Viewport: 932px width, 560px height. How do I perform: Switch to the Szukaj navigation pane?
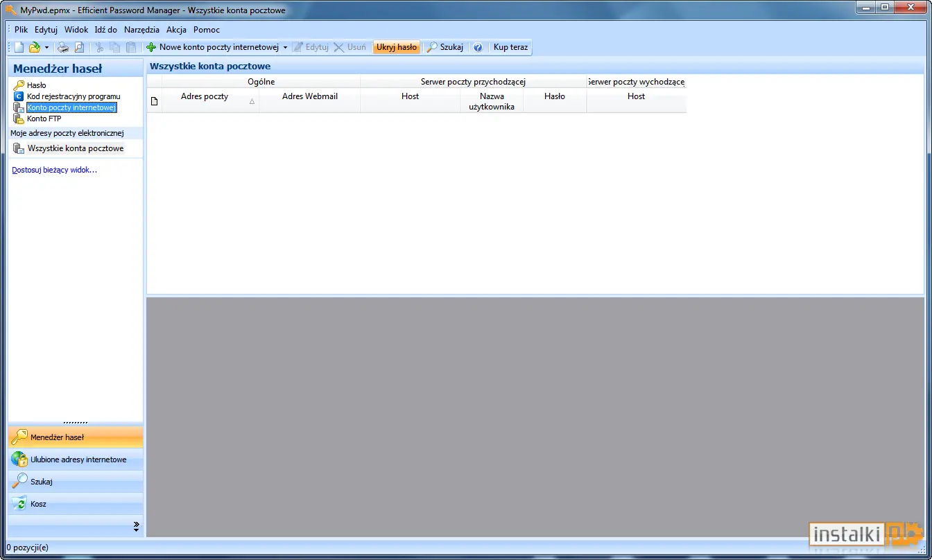[x=76, y=482]
